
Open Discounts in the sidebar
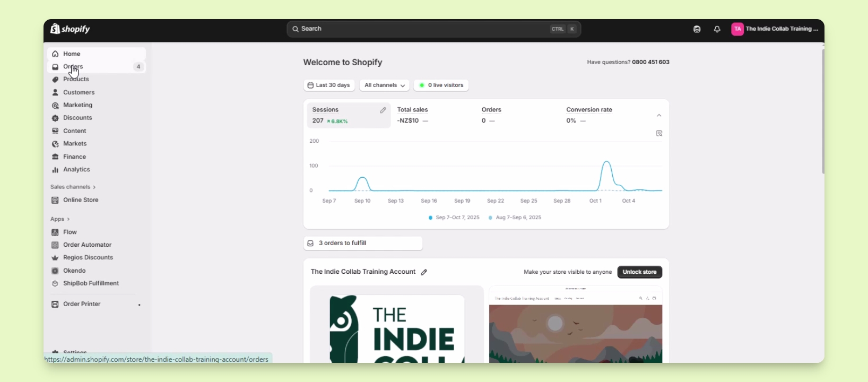click(x=96, y=118)
